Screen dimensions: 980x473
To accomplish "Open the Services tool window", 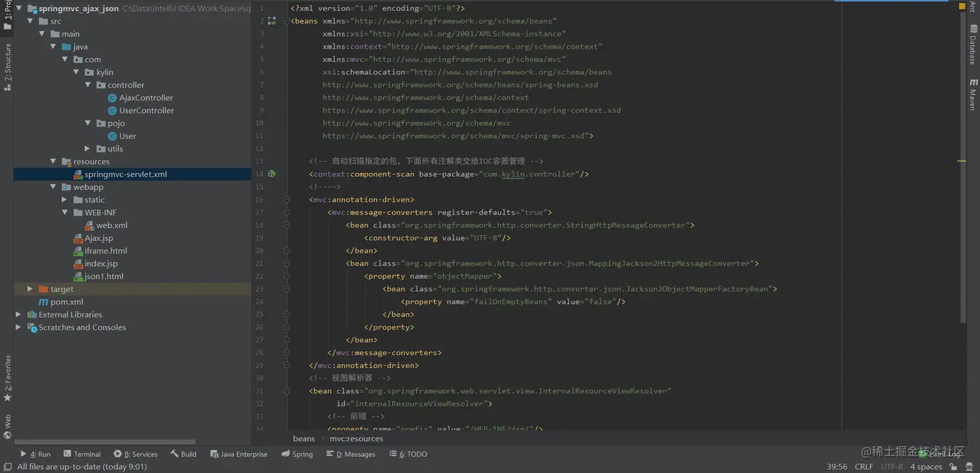I will tap(135, 454).
